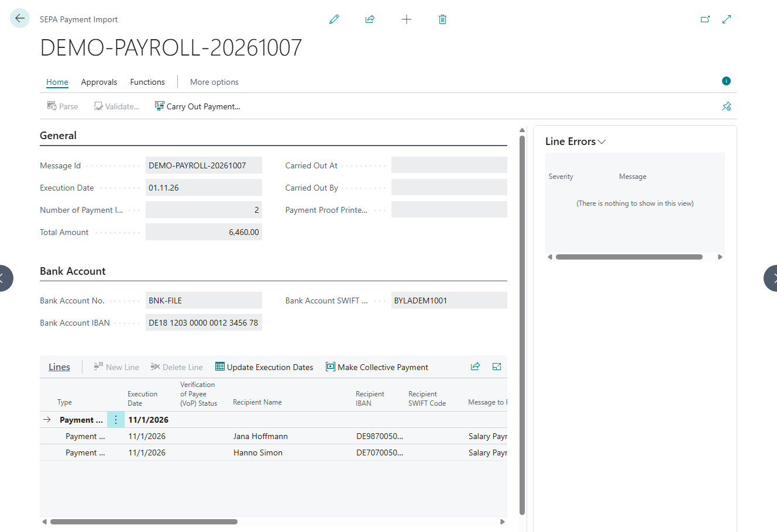Open the share icon at top
Viewport: 777px width, 532px height.
[370, 19]
